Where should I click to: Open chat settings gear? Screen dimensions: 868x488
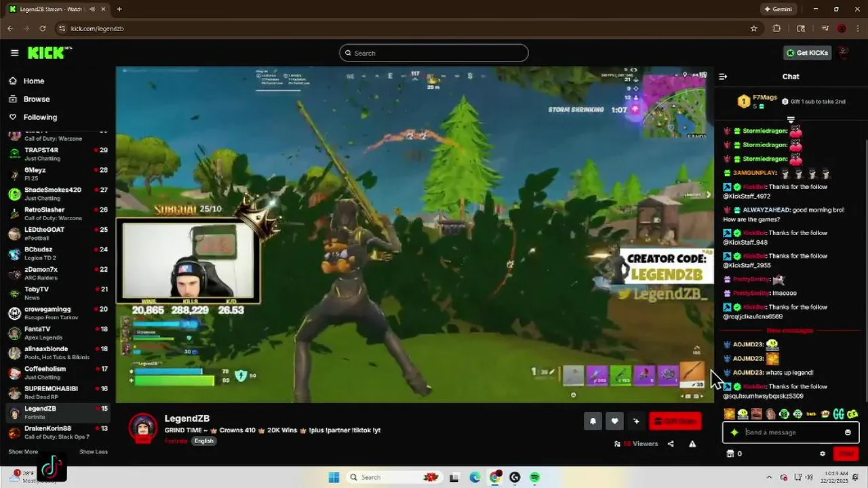[823, 454]
